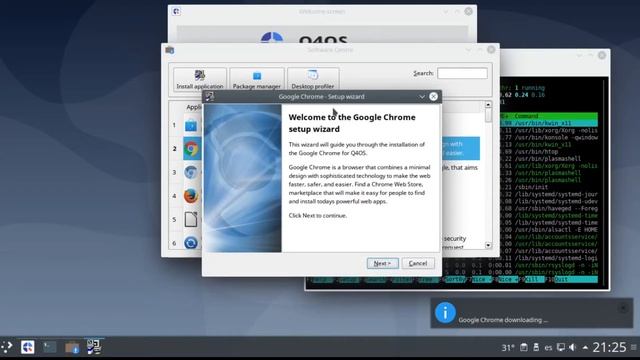Screen dimensions: 640x360
Task: Switch to the setup wizard taskbar entry
Action: coord(94,347)
